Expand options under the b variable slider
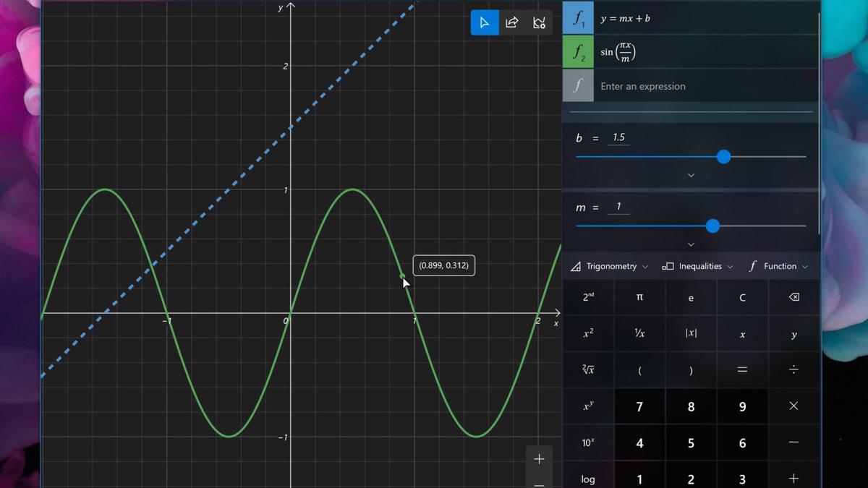The width and height of the screenshot is (868, 488). 691,175
